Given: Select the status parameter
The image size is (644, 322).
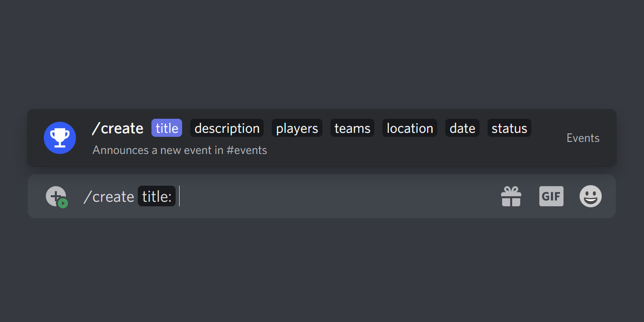Looking at the screenshot, I should [509, 128].
